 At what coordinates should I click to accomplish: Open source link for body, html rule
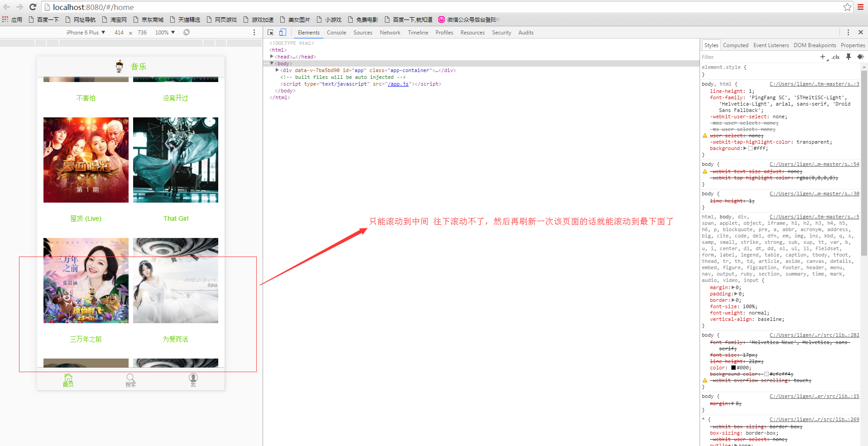(x=814, y=84)
